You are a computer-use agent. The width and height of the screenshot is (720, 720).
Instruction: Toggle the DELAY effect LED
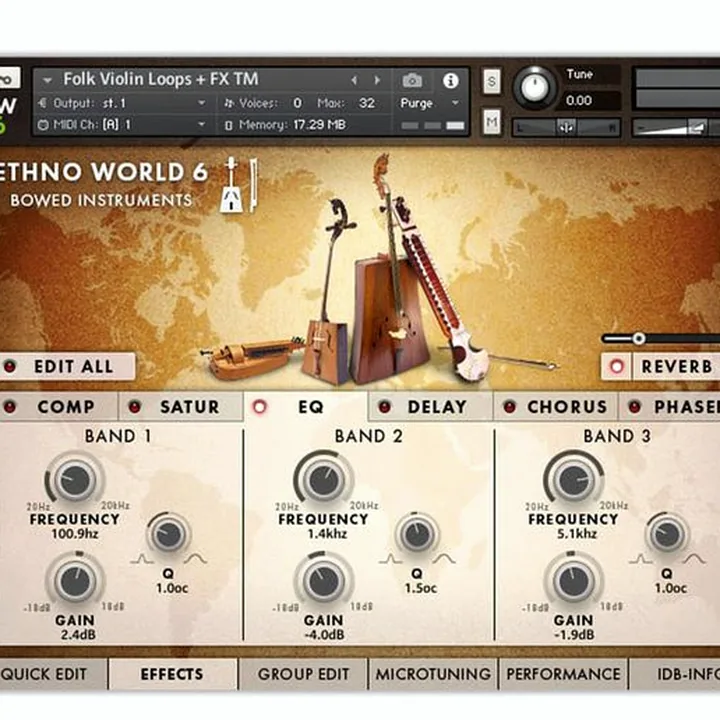coord(384,406)
